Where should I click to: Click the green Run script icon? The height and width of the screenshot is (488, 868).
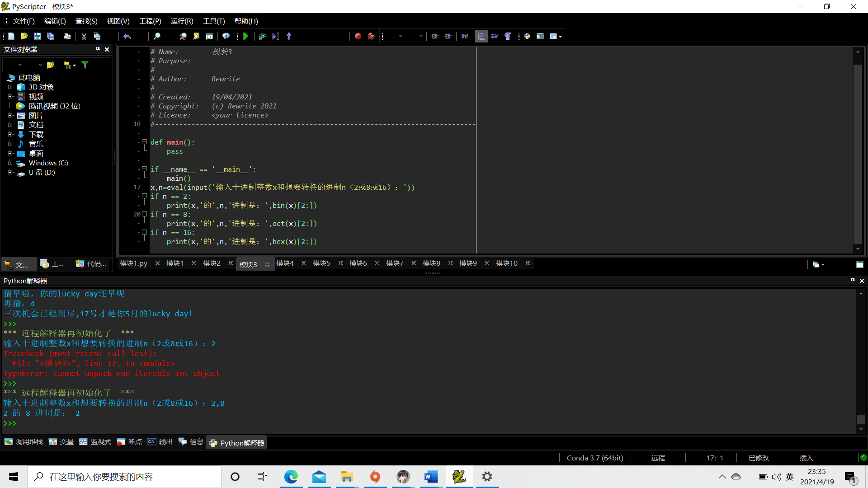pos(246,36)
